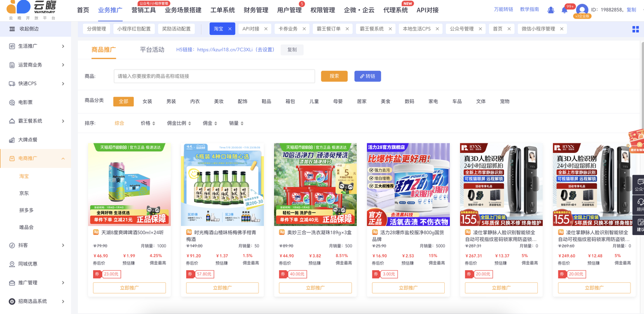Filter products by 美妆 category

pyautogui.click(x=219, y=101)
